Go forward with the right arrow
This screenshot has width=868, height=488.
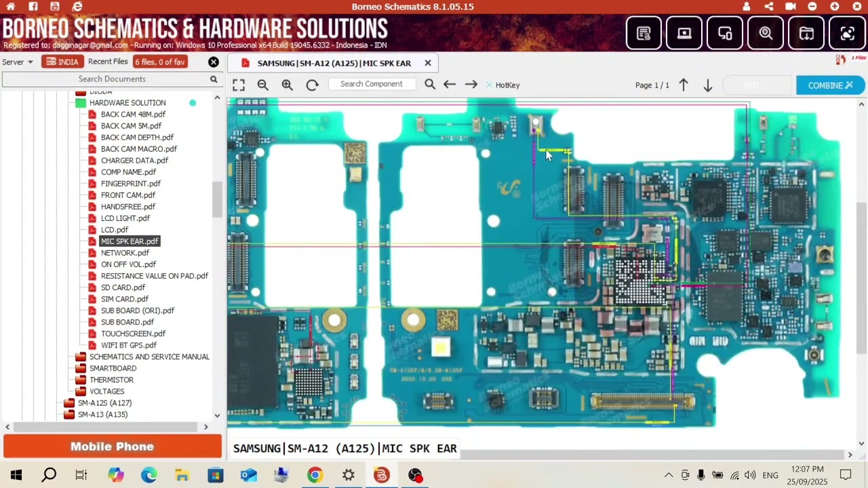(471, 85)
